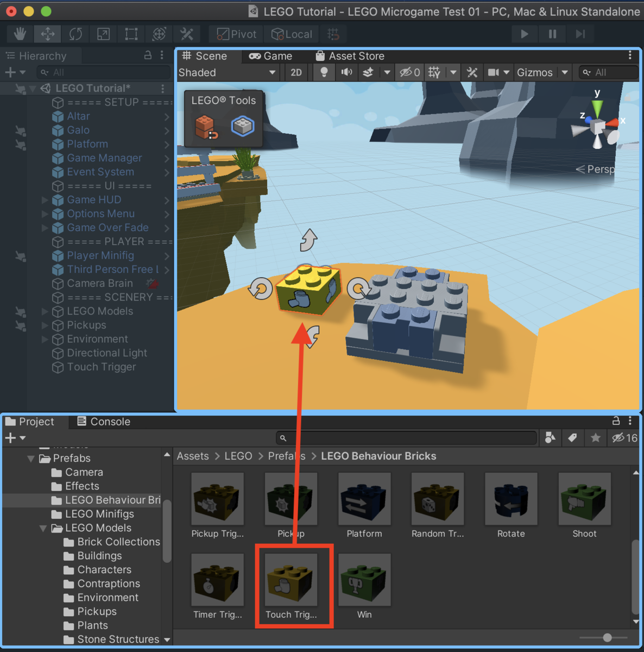Select the Rect transform tool
The height and width of the screenshot is (652, 644).
131,34
